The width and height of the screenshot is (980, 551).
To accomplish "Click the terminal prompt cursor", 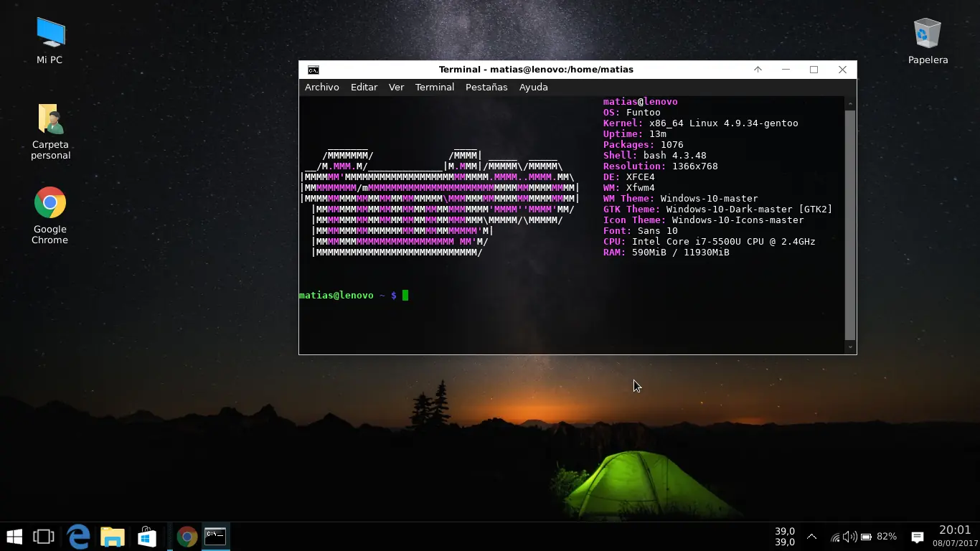I will click(x=405, y=296).
